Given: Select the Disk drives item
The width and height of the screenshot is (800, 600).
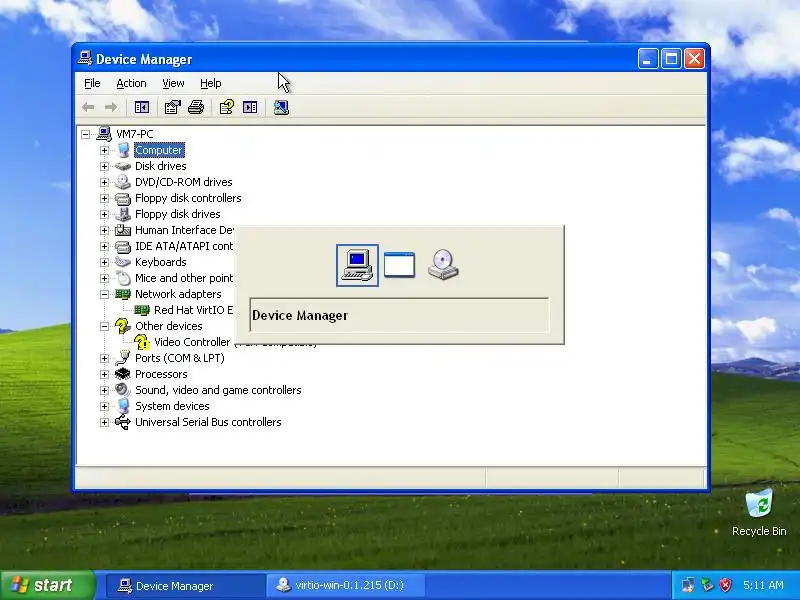Looking at the screenshot, I should (160, 166).
